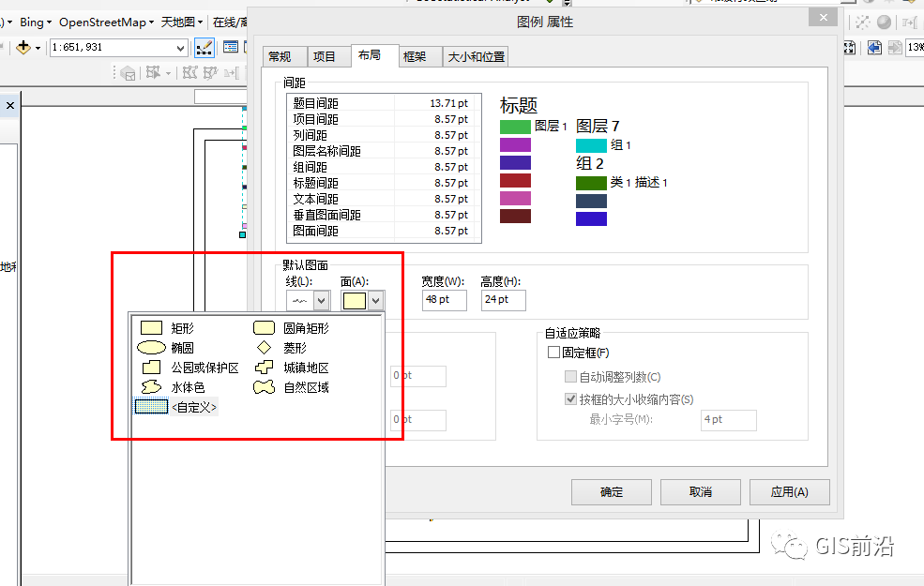Click the greyed align-to-margin icon left toolbar

point(231,73)
